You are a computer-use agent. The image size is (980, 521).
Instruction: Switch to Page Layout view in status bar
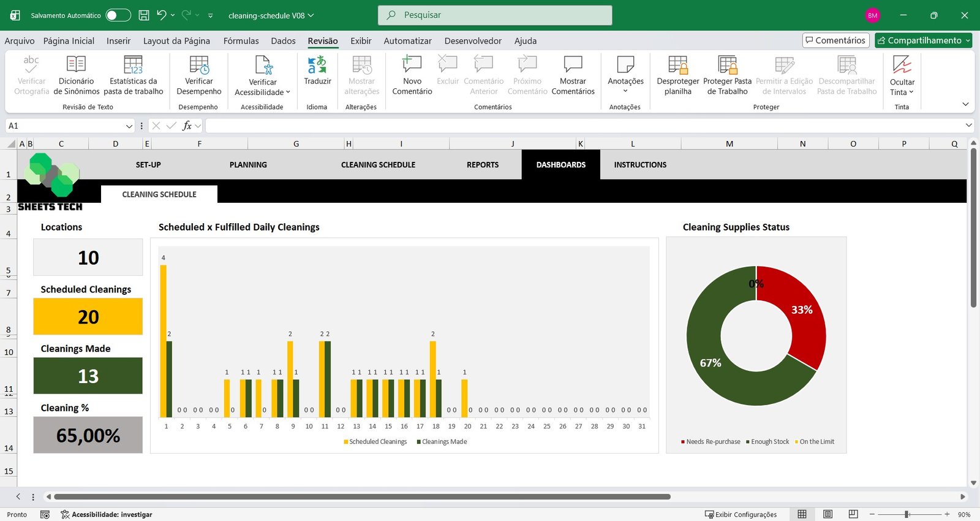point(827,514)
